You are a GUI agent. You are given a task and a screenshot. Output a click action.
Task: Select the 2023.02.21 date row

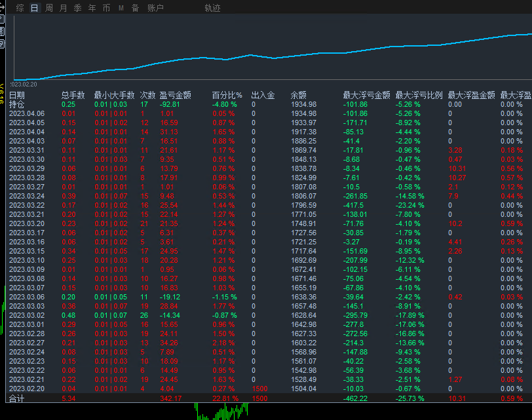269,379
